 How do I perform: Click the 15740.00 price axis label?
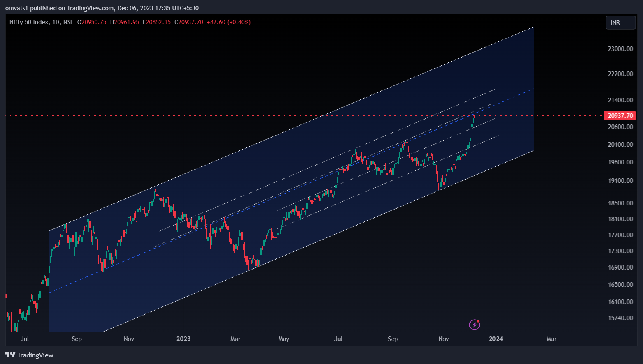620,318
